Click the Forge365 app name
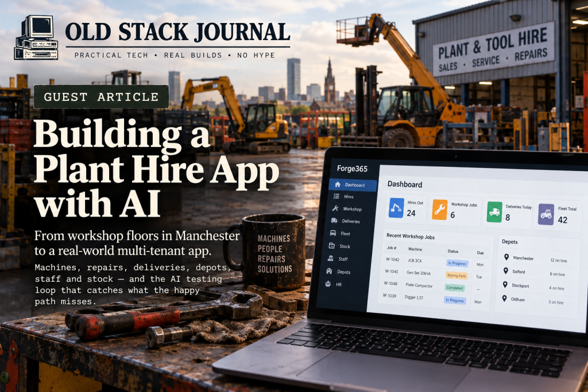Viewport: 588px width, 392px height. pos(352,169)
